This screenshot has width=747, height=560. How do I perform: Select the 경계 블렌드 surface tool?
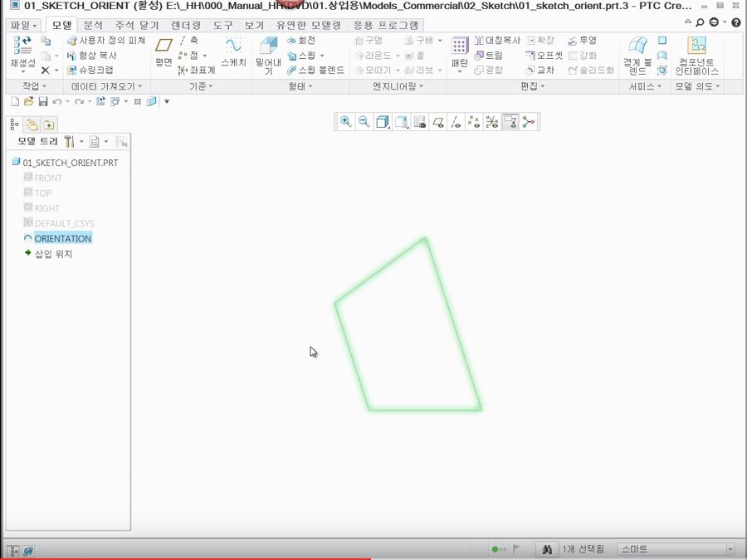637,56
